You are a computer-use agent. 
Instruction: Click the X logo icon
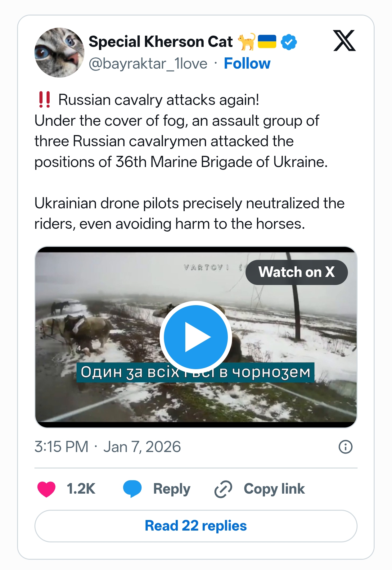pos(344,41)
